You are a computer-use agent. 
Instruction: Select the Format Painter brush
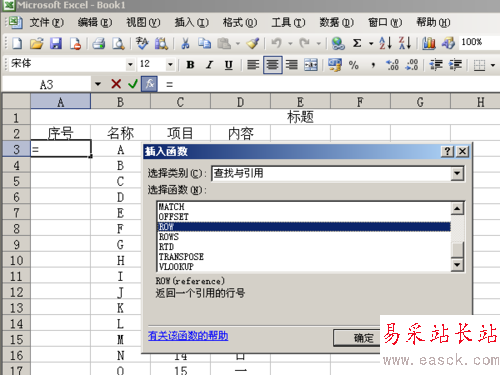point(252,43)
